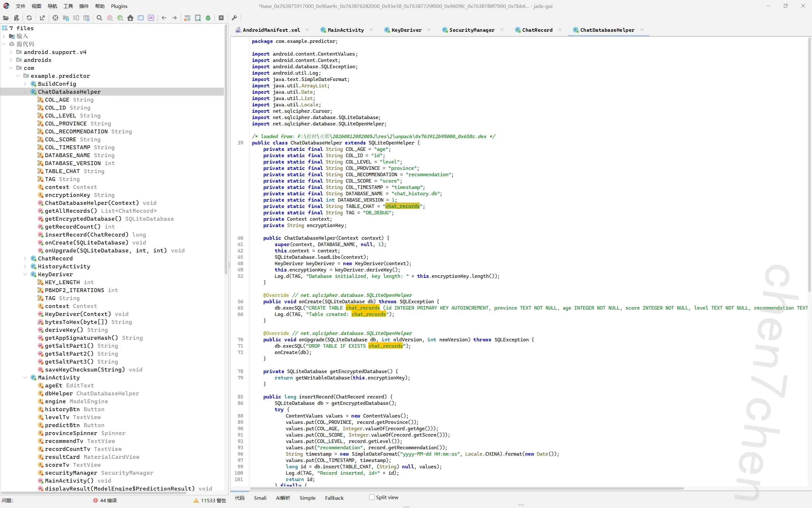Click the sync with editor crosshair icon
The width and height of the screenshot is (812, 508).
tap(56, 18)
